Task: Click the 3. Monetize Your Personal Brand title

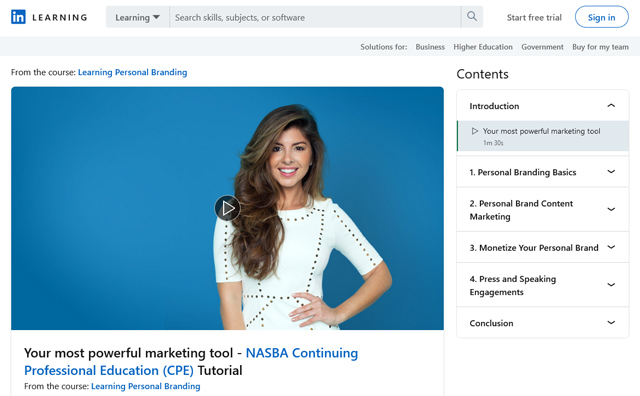Action: pos(534,248)
